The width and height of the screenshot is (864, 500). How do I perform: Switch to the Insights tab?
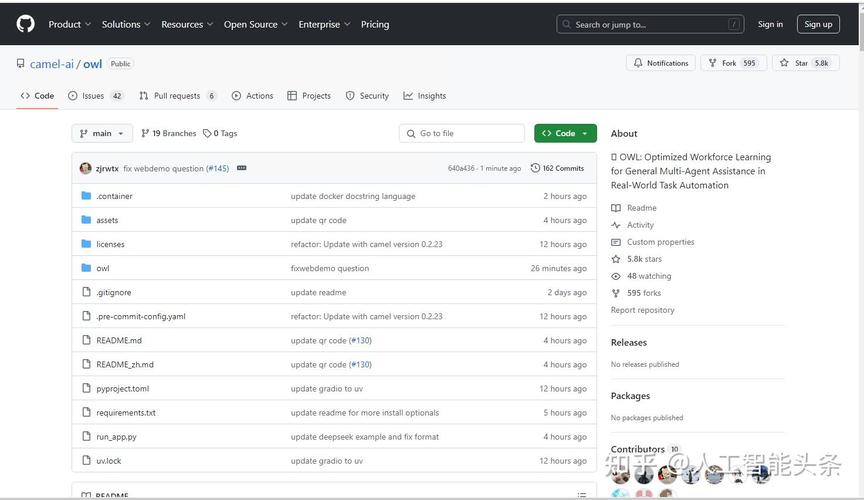(424, 95)
